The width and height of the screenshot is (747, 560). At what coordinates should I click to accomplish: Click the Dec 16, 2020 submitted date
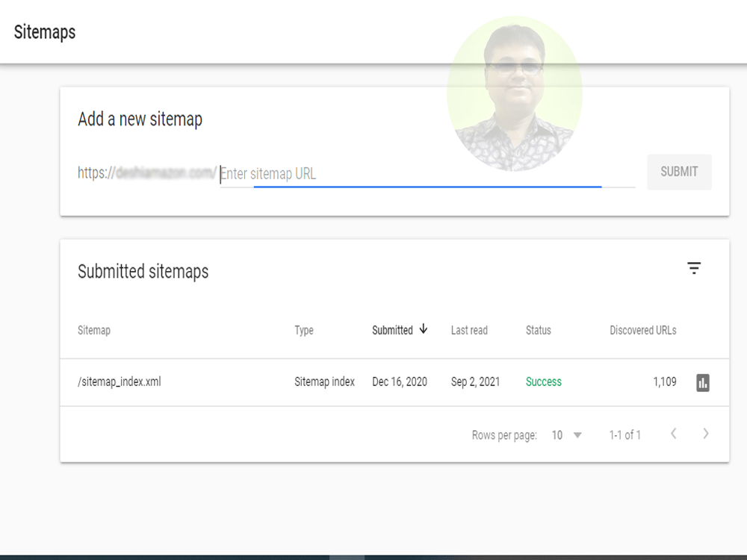(x=399, y=382)
